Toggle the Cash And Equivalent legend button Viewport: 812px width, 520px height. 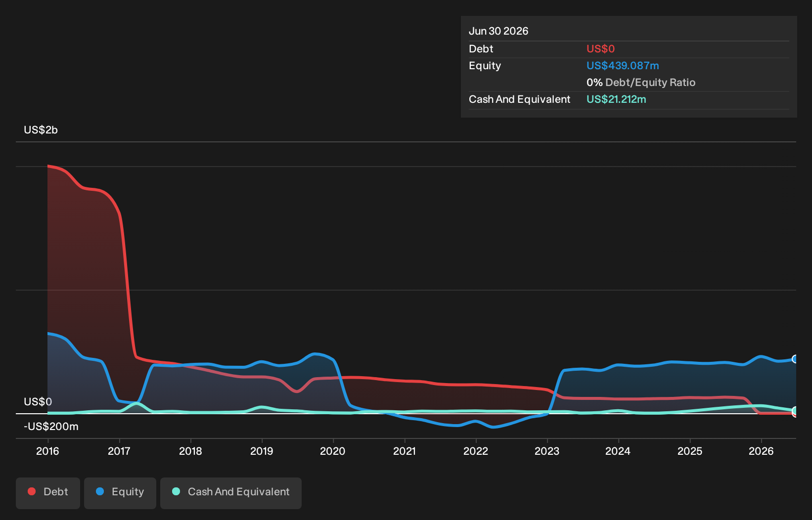(231, 493)
